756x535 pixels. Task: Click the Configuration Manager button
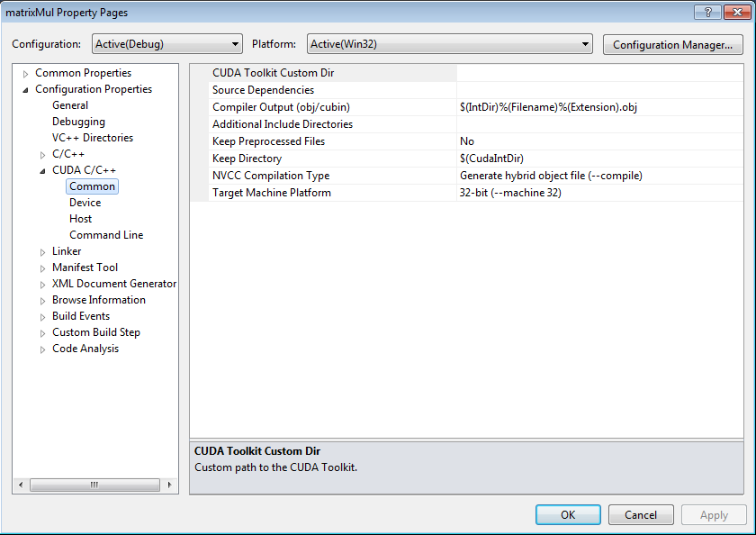[672, 44]
